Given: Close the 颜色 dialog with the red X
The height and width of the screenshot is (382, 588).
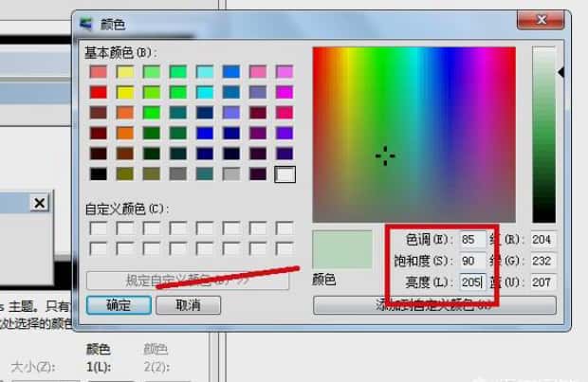Looking at the screenshot, I should (x=541, y=20).
